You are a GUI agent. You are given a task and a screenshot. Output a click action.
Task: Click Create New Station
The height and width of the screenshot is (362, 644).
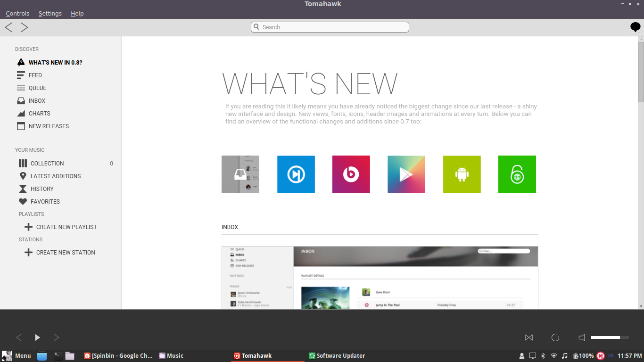click(66, 252)
